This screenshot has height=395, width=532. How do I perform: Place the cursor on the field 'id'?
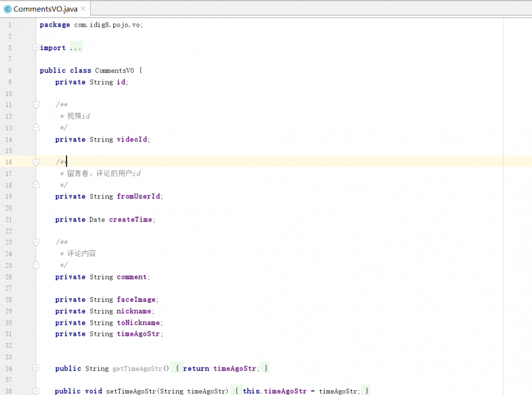[121, 82]
